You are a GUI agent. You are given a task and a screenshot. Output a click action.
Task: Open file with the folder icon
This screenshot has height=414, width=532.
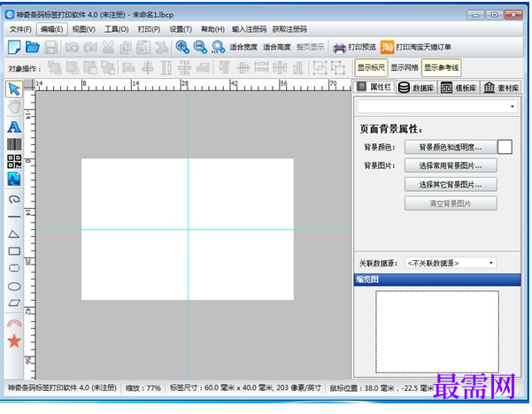pyautogui.click(x=33, y=47)
